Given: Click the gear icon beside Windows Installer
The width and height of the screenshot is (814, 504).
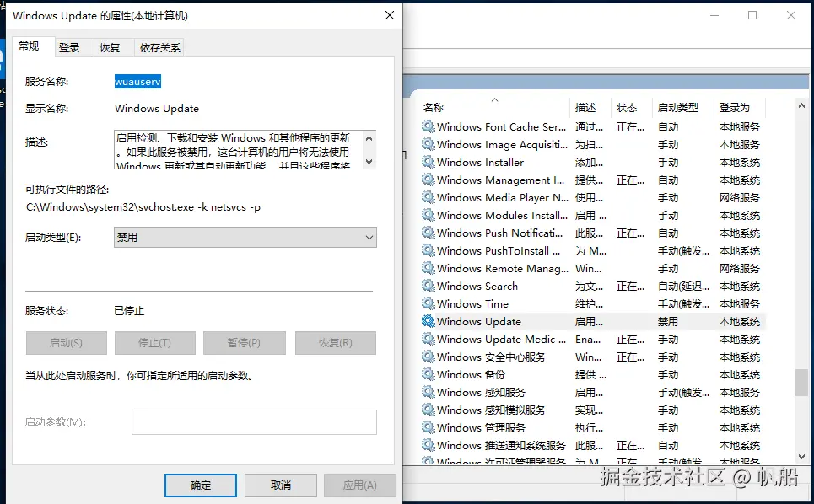Looking at the screenshot, I should coord(428,162).
